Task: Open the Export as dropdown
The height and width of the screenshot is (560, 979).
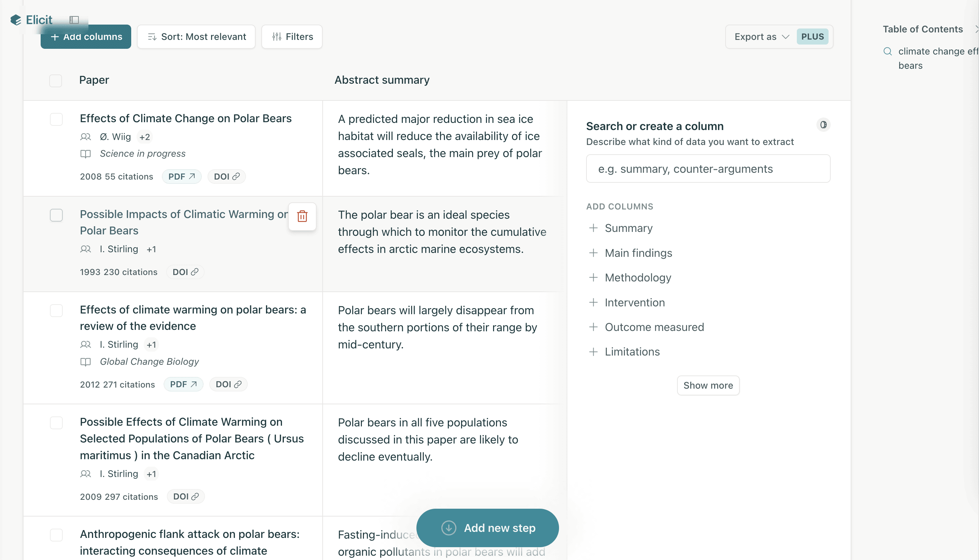Action: point(760,37)
